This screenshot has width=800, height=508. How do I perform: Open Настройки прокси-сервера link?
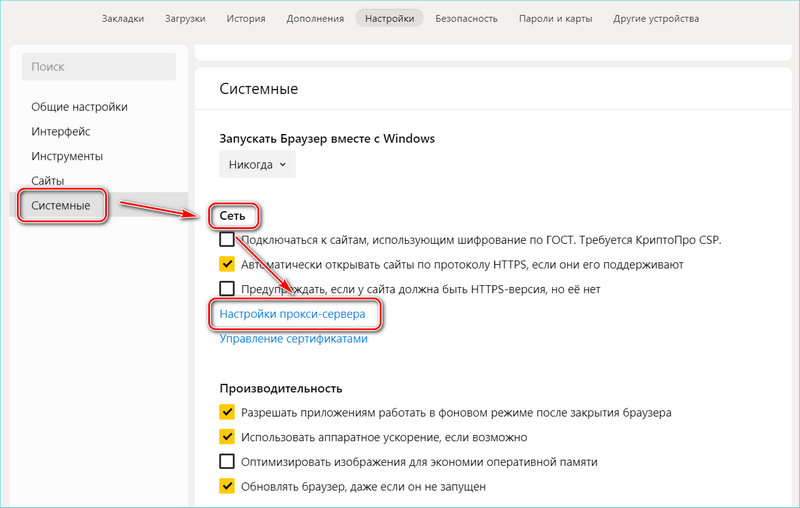tap(293, 314)
